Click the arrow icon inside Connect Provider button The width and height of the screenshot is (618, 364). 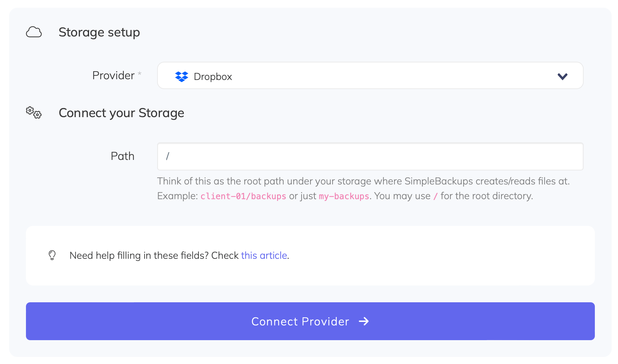tap(364, 321)
